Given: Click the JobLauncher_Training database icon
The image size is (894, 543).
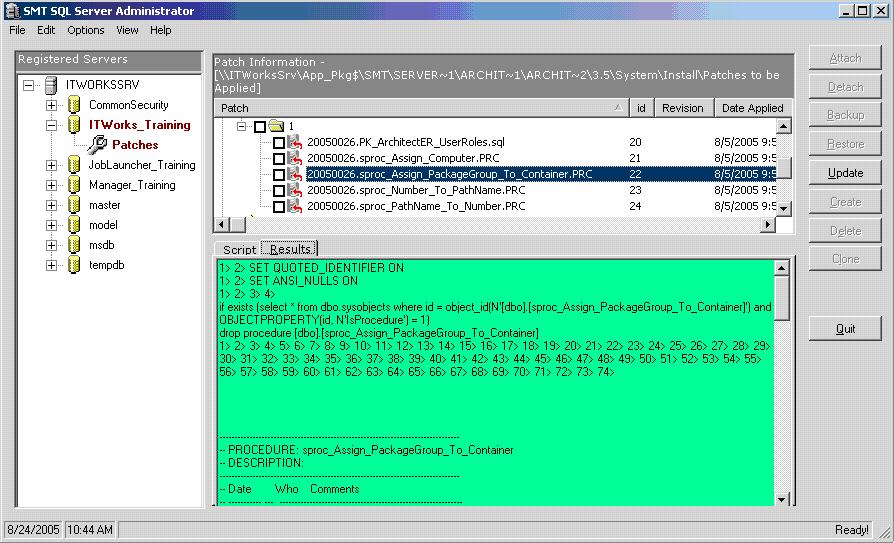Looking at the screenshot, I should click(73, 165).
